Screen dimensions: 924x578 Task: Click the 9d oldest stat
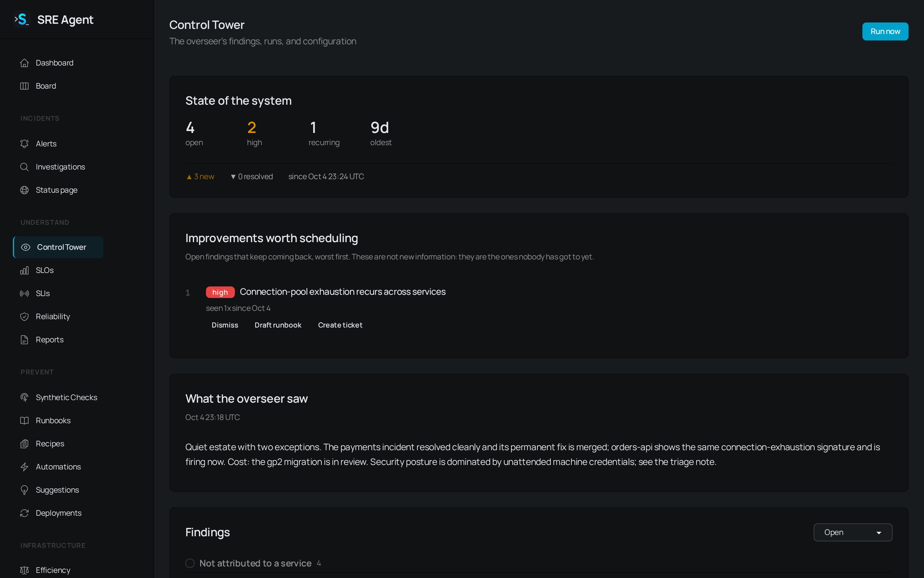(x=380, y=127)
